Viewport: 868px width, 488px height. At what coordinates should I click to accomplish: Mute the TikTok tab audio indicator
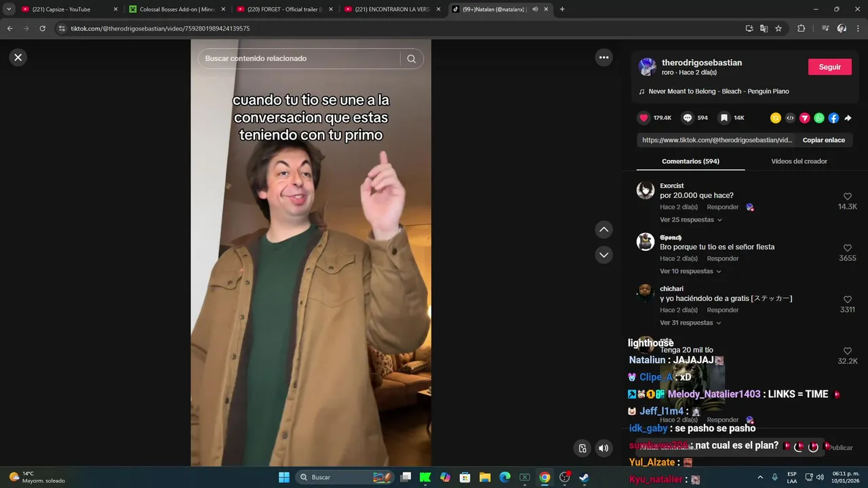pyautogui.click(x=535, y=9)
